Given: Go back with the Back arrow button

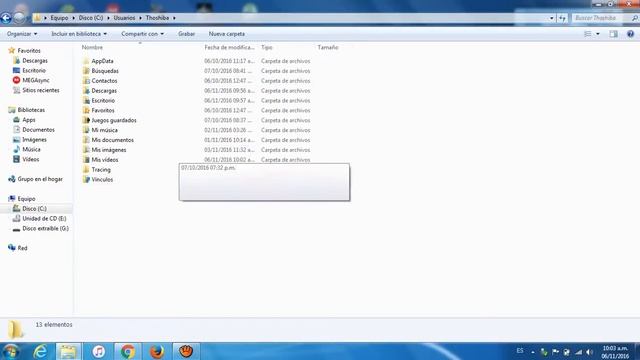Looking at the screenshot, I should [6, 18].
